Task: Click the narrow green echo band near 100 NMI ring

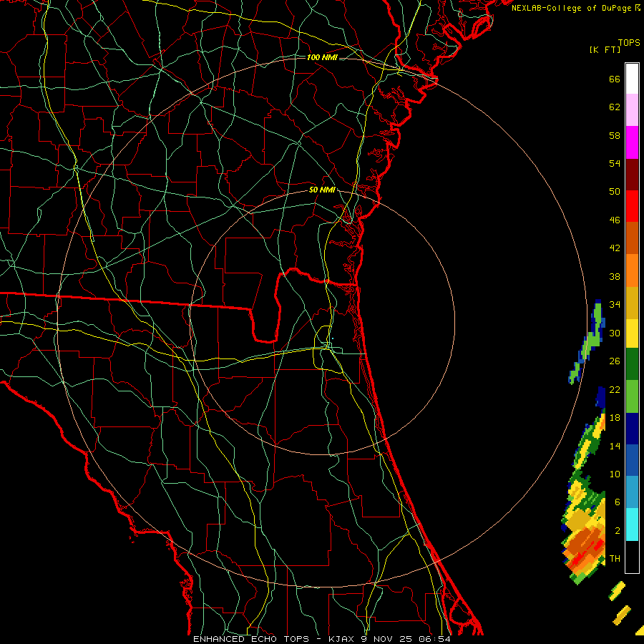Action: pyautogui.click(x=587, y=343)
